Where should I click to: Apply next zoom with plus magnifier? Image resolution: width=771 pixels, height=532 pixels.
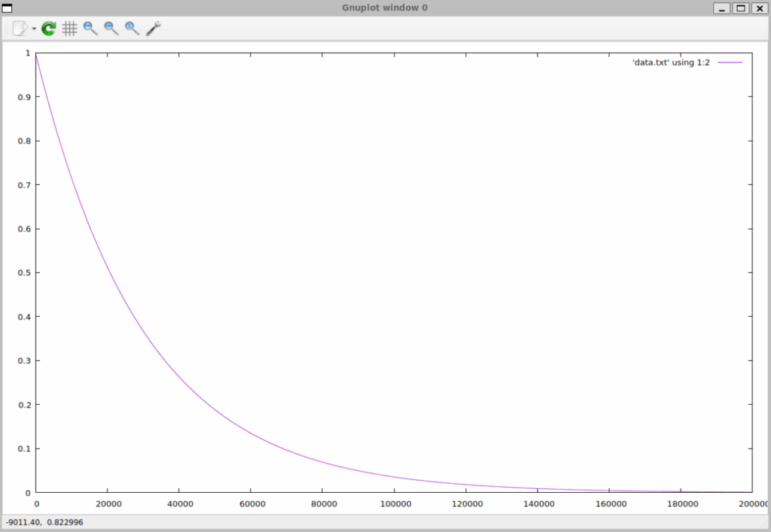point(111,29)
